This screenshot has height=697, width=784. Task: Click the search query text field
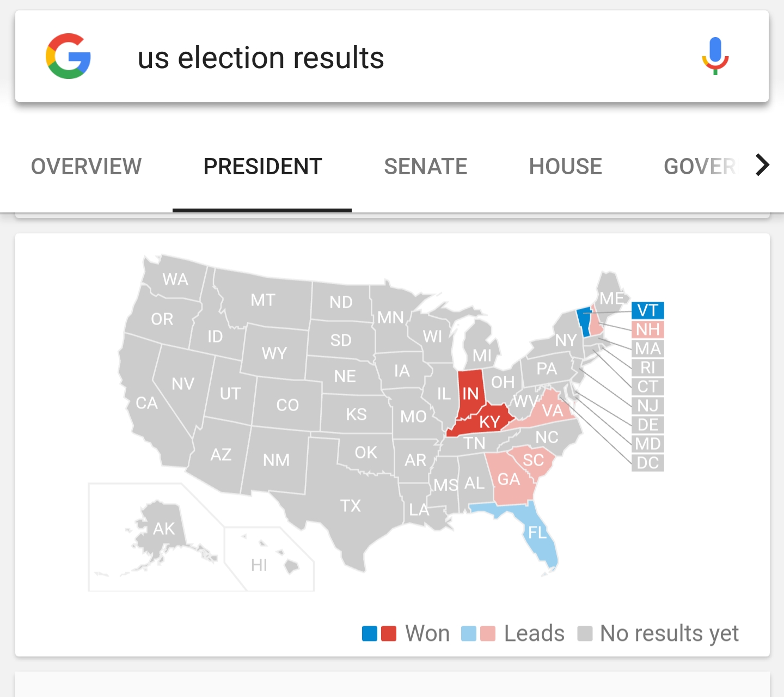[x=381, y=58]
